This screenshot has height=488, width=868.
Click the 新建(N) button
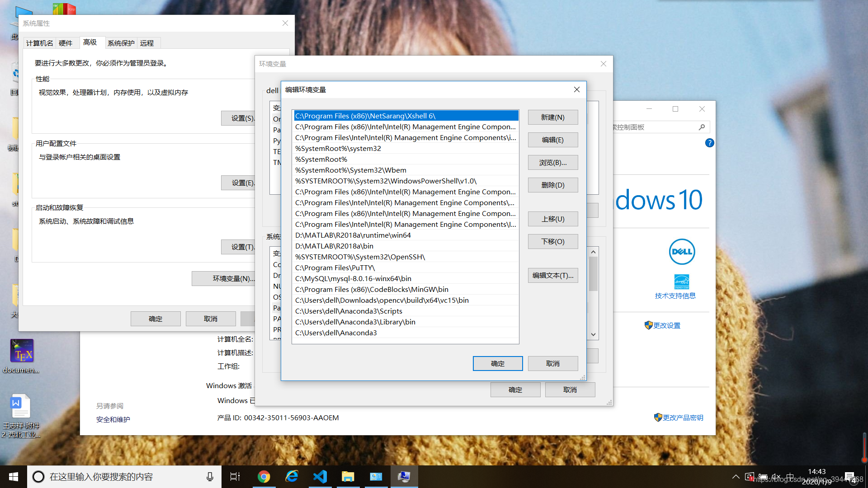552,117
